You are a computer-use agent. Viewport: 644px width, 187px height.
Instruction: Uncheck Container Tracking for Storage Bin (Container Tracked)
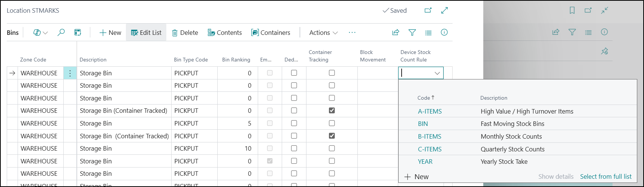(332, 111)
